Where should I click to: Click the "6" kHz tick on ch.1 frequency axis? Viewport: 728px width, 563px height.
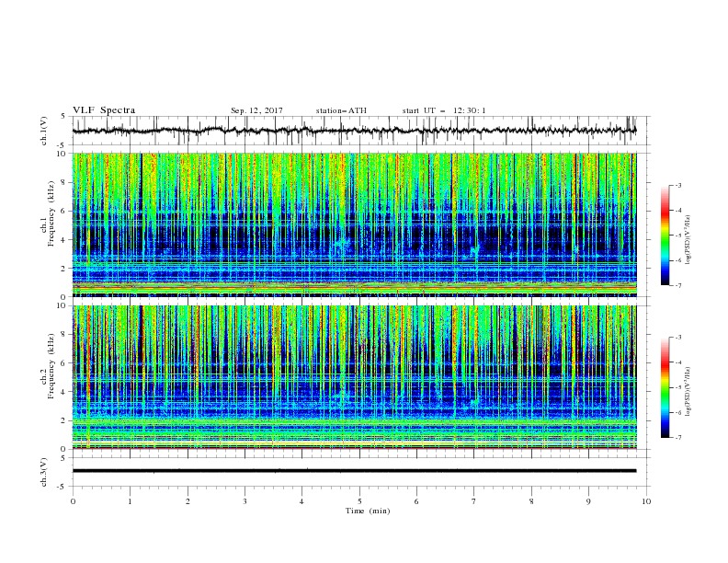click(65, 211)
